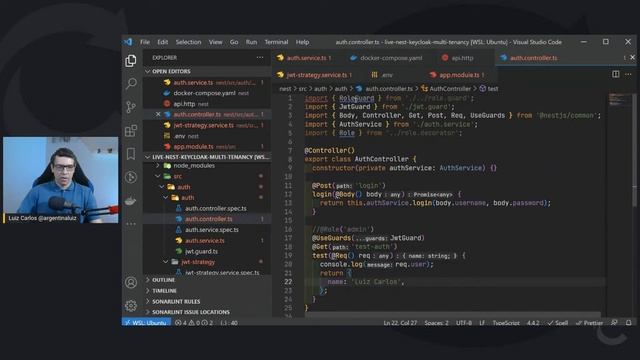Expand the Sonarlint Rules section

pyautogui.click(x=207, y=301)
